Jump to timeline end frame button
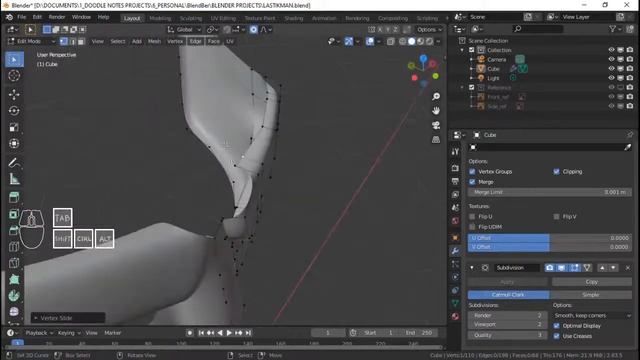This screenshot has width=640, height=360. tap(248, 333)
